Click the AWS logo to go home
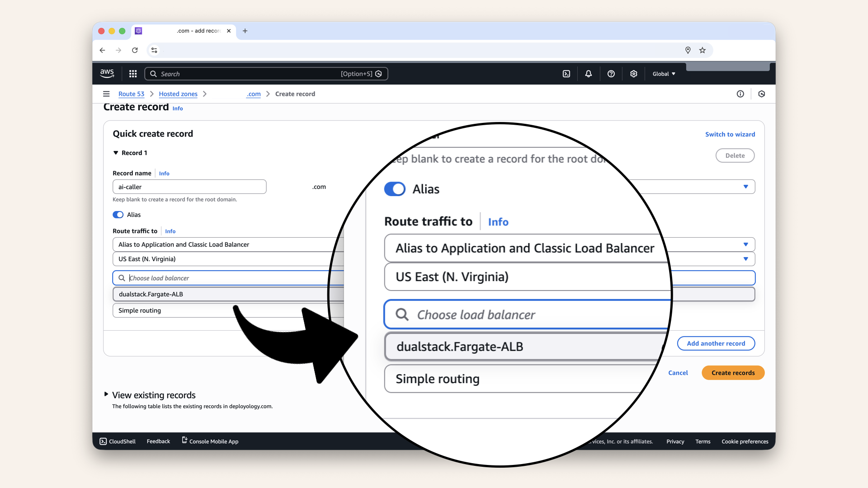Screen dimensions: 868x488 pos(107,74)
